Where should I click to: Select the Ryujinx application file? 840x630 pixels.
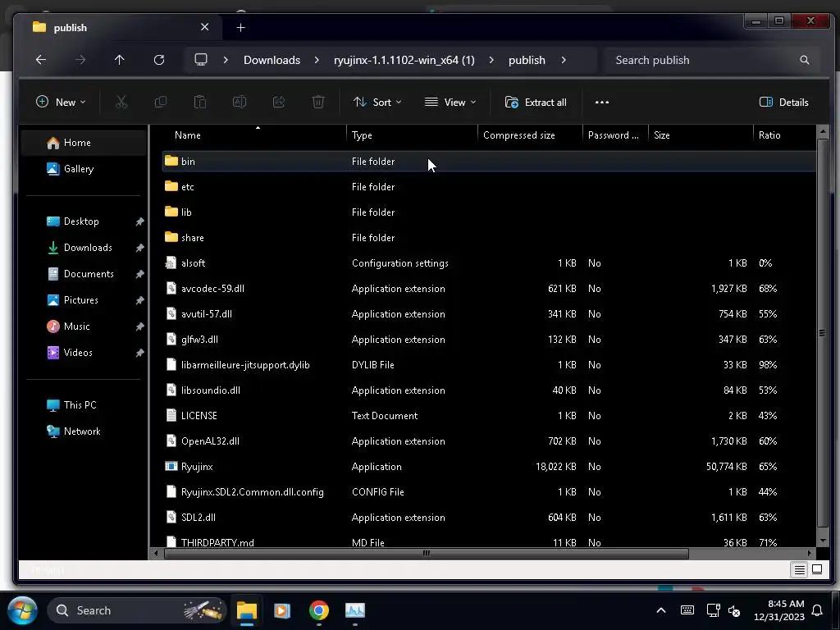[489, 467]
